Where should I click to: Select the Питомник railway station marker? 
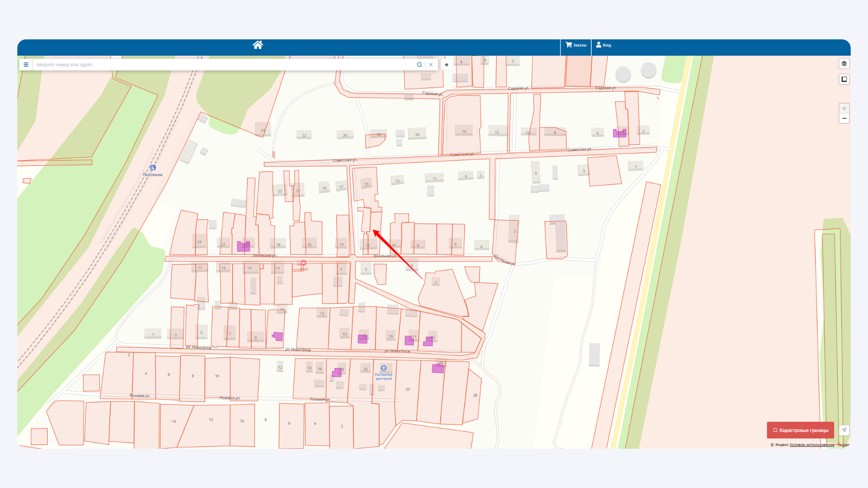[x=153, y=168]
